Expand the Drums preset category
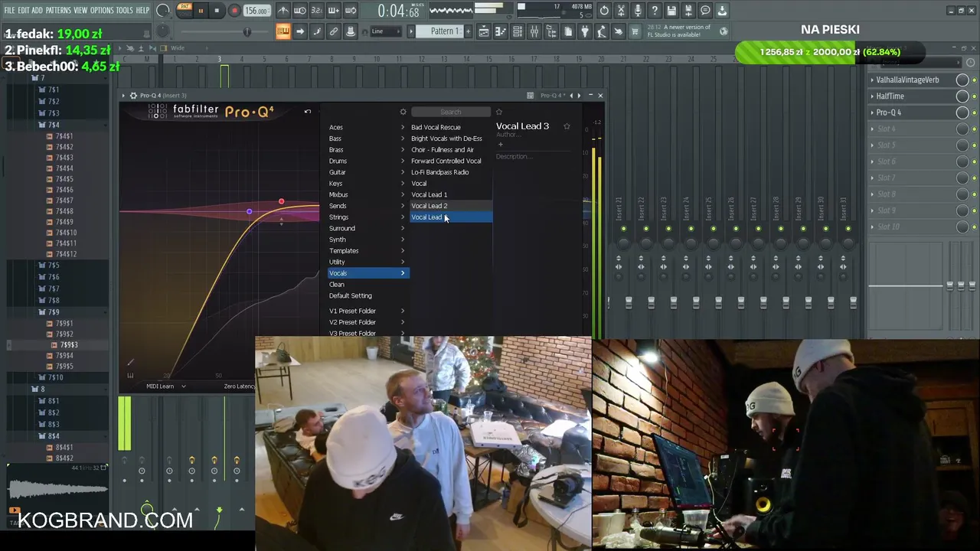This screenshot has width=980, height=551. point(368,161)
